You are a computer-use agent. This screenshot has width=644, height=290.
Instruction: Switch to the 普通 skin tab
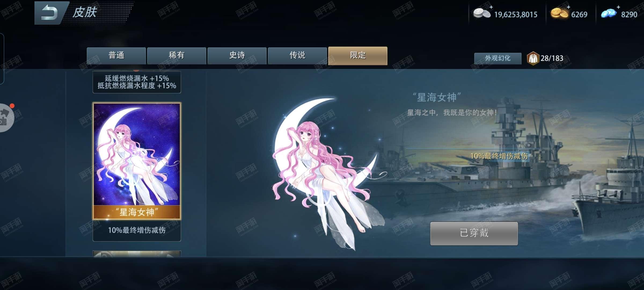tap(116, 56)
